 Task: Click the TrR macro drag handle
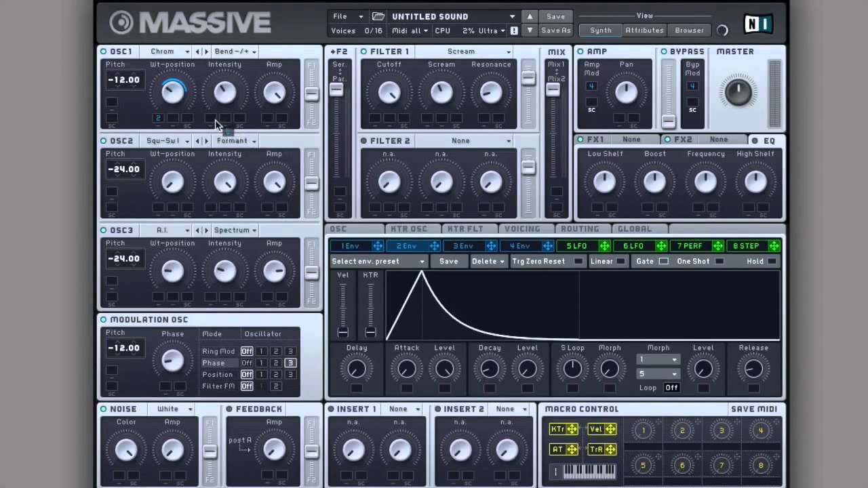tap(610, 449)
